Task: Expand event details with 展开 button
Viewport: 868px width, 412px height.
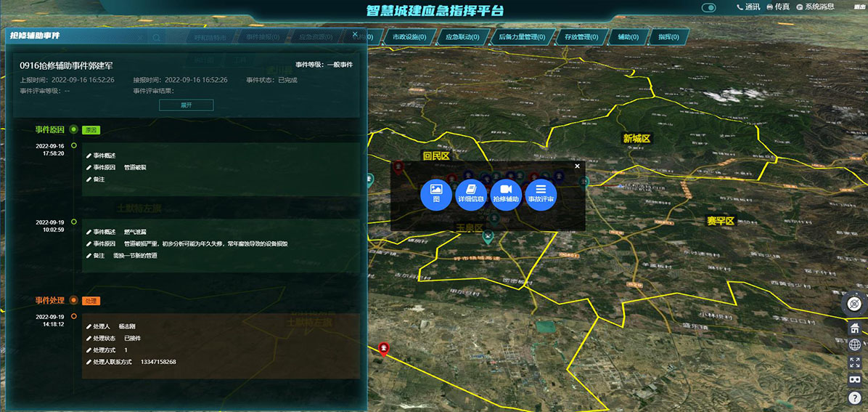Action: coord(186,105)
